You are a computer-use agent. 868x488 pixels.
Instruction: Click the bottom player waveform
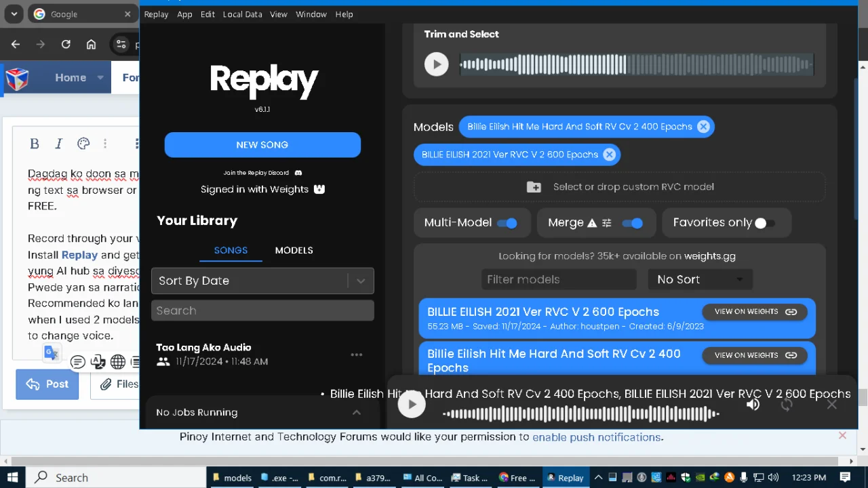pyautogui.click(x=581, y=413)
